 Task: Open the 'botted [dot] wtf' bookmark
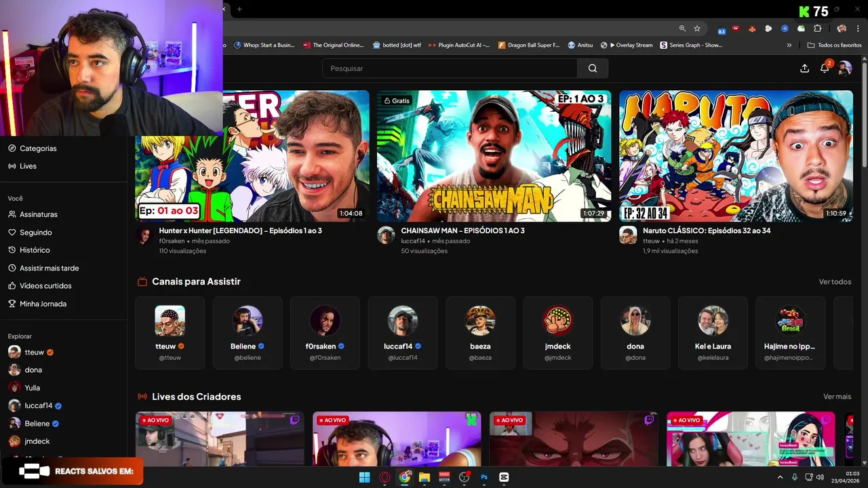point(397,45)
